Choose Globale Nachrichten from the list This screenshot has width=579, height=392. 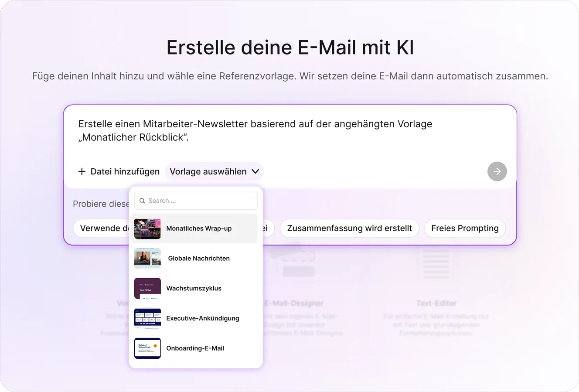coord(194,259)
